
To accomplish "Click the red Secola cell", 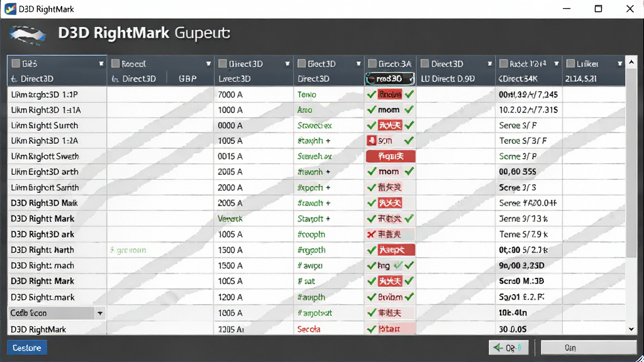I will click(308, 329).
